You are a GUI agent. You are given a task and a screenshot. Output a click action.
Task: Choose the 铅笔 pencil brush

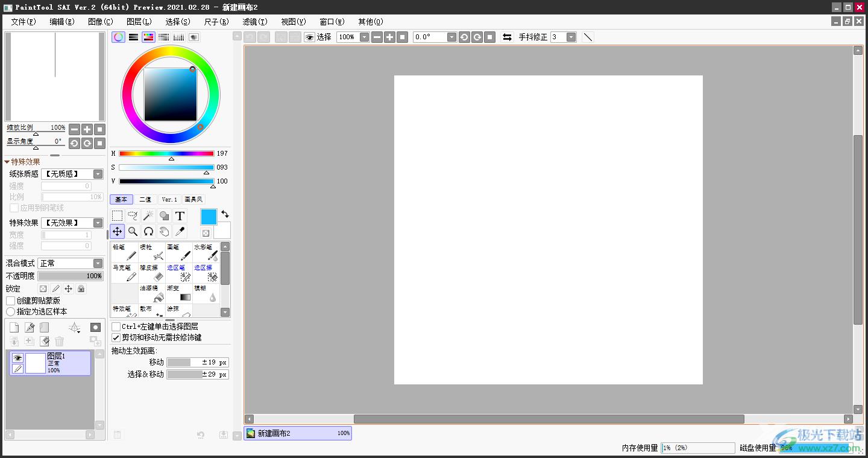coord(125,253)
